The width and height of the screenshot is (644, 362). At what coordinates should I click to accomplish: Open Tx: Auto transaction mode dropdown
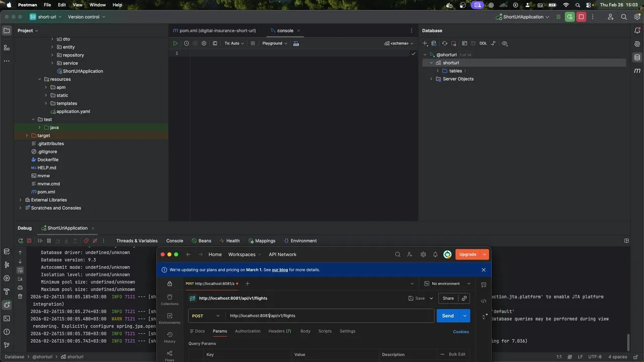(234, 43)
